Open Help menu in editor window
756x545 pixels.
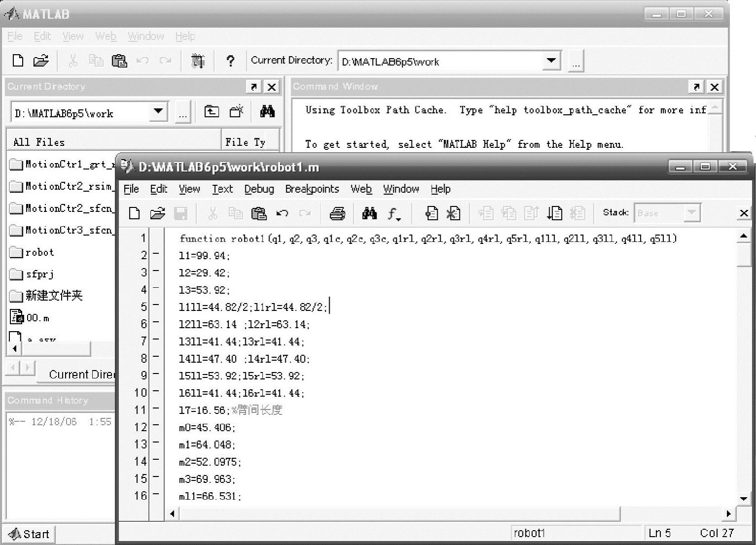coord(441,189)
